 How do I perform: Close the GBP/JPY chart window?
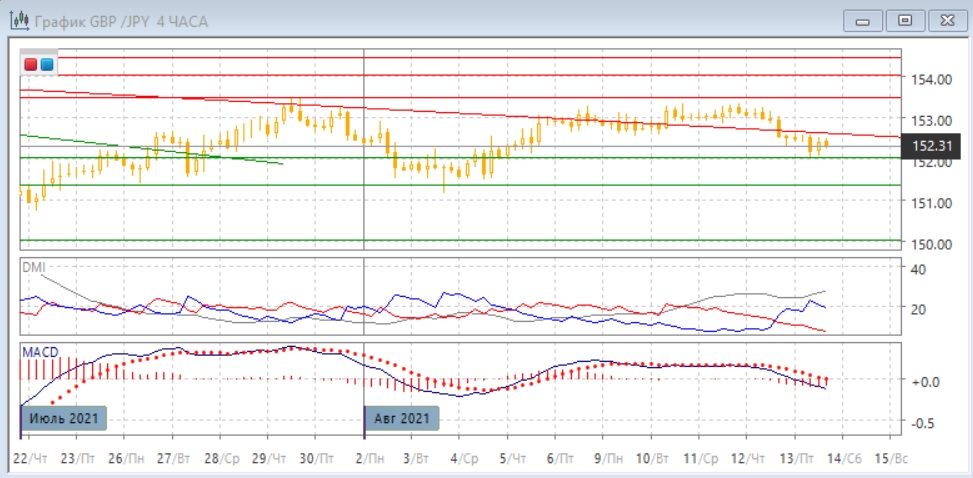[x=946, y=20]
